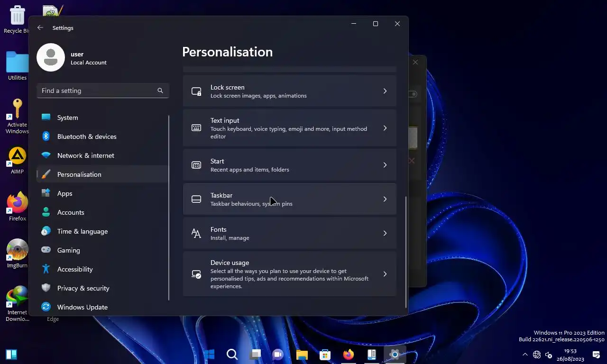Select the AIMP desktop shortcut

(17, 161)
